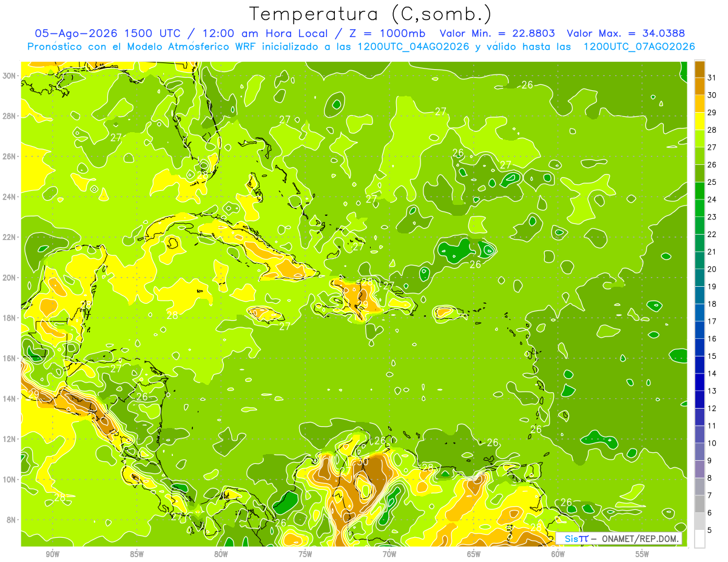This screenshot has width=728, height=562.
Task: Click longitude label 85W
Action: (137, 554)
